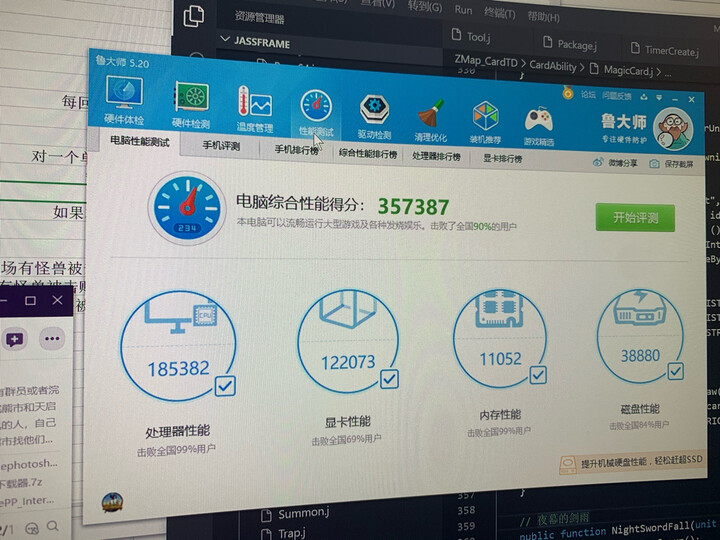
Task: Uncheck the 内存性能 test checkbox
Action: [x=538, y=375]
